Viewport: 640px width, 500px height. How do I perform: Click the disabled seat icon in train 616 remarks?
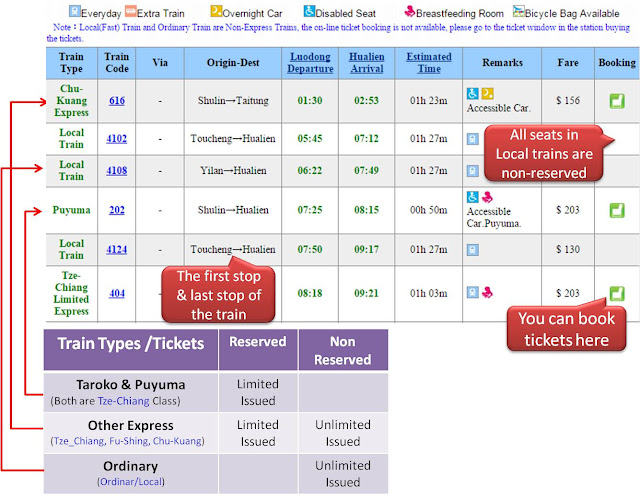click(473, 93)
